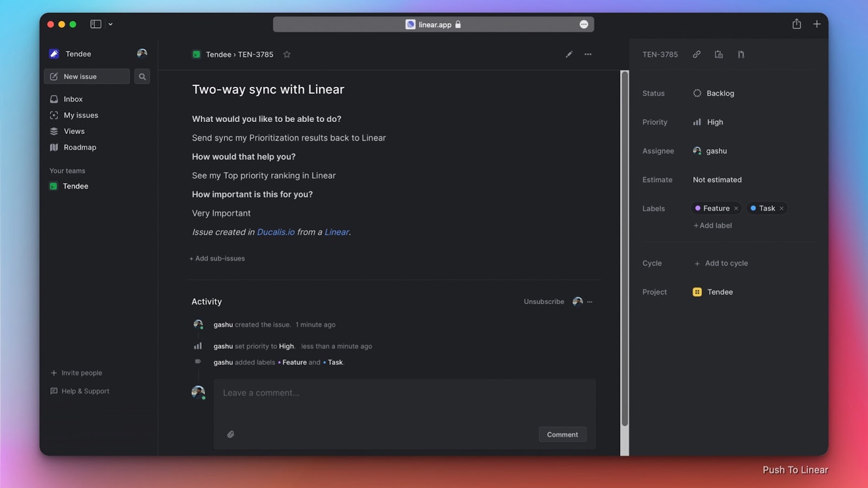
Task: Click the browser Share icon
Action: (x=796, y=24)
